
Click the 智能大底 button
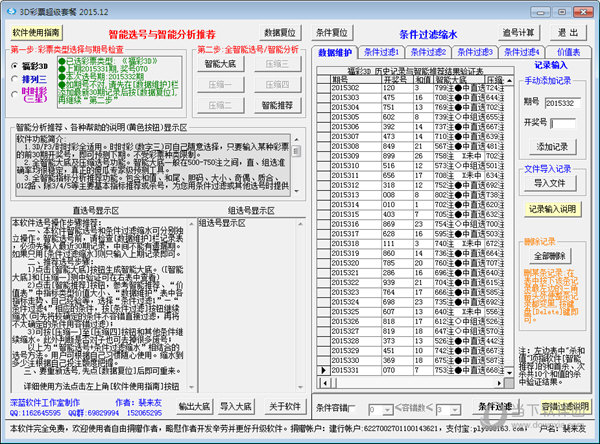coord(220,64)
